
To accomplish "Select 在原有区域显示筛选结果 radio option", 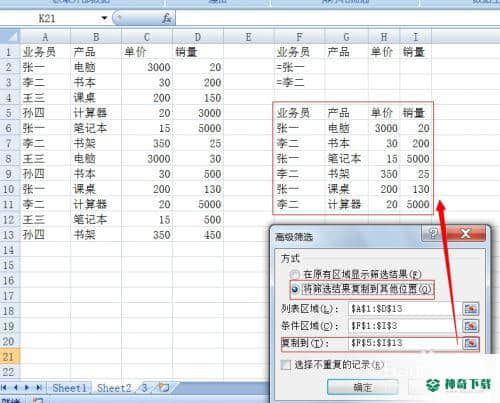I will click(x=294, y=275).
